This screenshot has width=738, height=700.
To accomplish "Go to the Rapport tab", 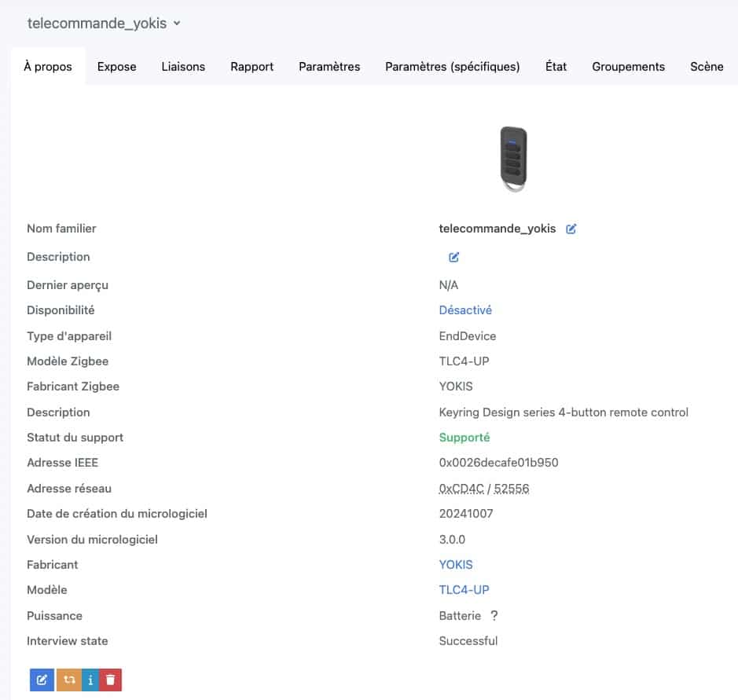I will pos(252,67).
